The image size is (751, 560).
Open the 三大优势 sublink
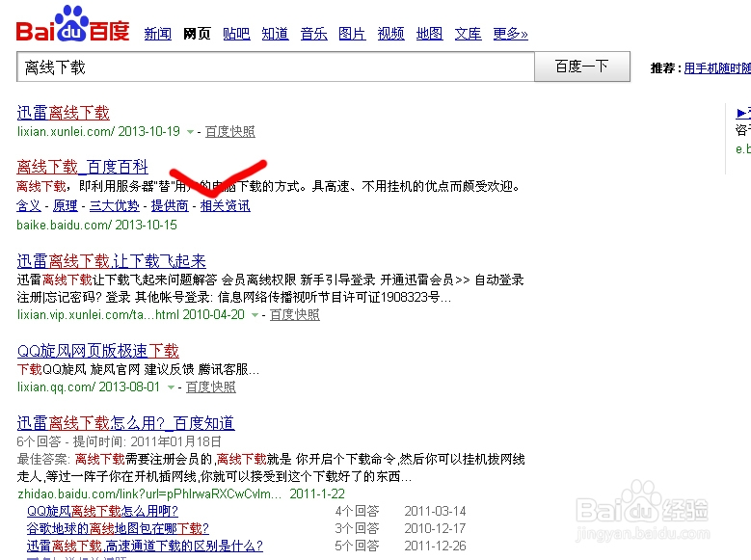115,206
